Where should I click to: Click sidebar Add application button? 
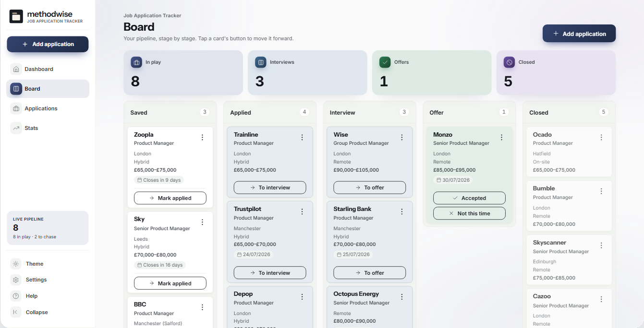pyautogui.click(x=48, y=44)
